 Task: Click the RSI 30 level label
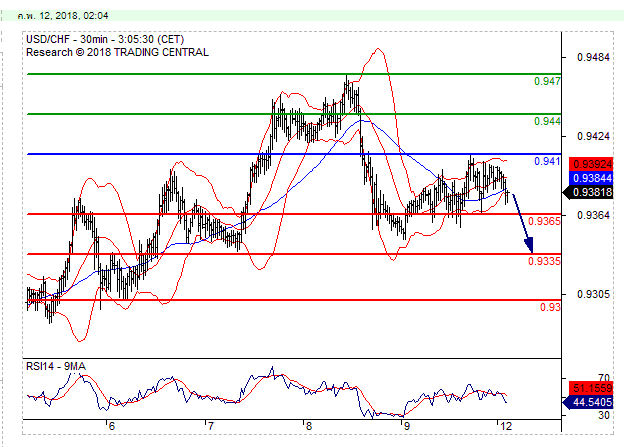604,415
